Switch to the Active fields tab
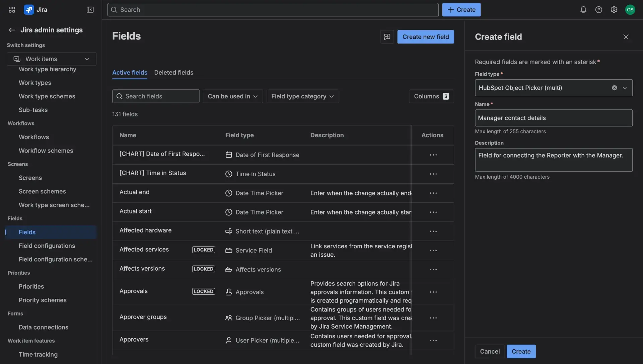Viewport: 643px width, 364px height. (x=130, y=72)
